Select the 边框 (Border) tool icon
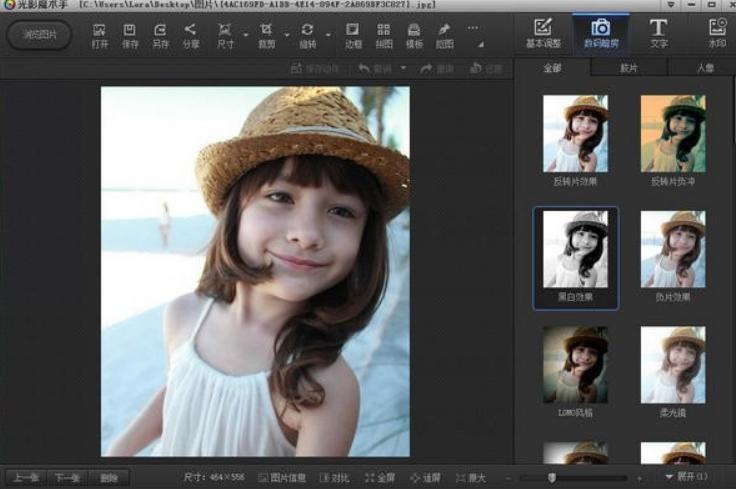This screenshot has width=736, height=489. point(353,35)
